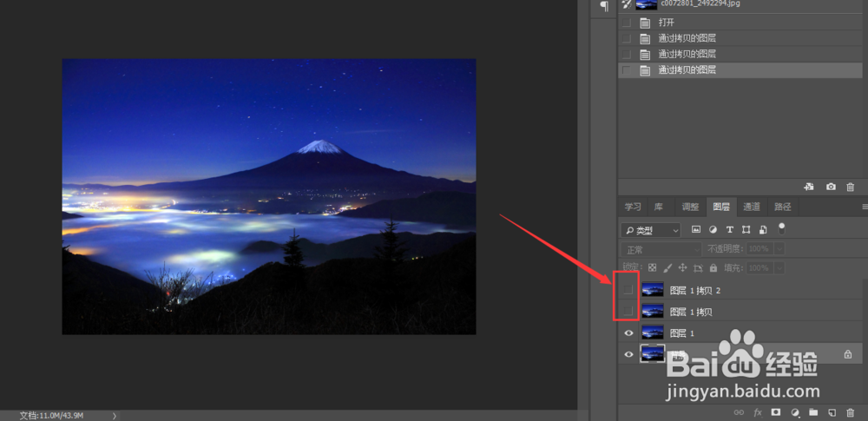Screen dimensions: 868x421
Task: Switch to the 调整 tab
Action: coord(690,207)
